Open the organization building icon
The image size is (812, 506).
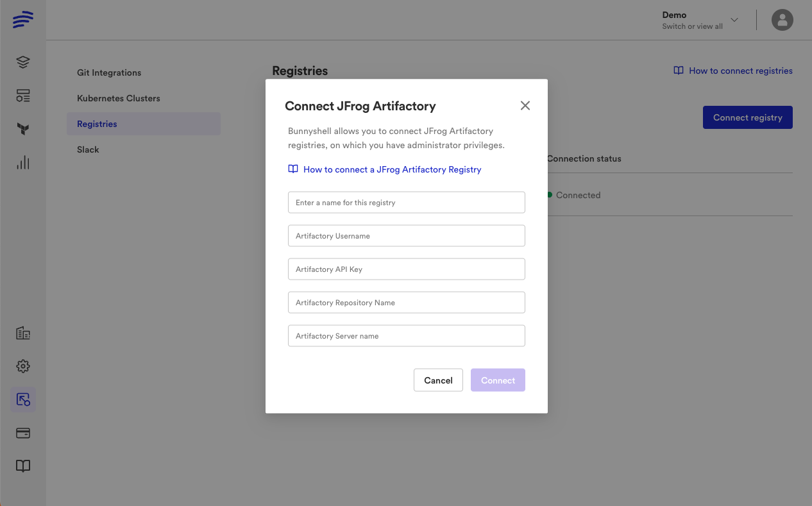(x=23, y=333)
